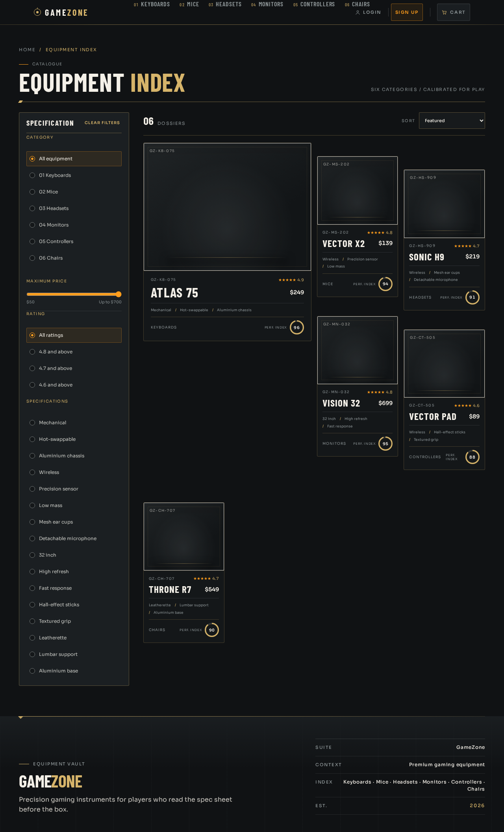
Task: Click the Vector X2 product image
Action: [358, 191]
